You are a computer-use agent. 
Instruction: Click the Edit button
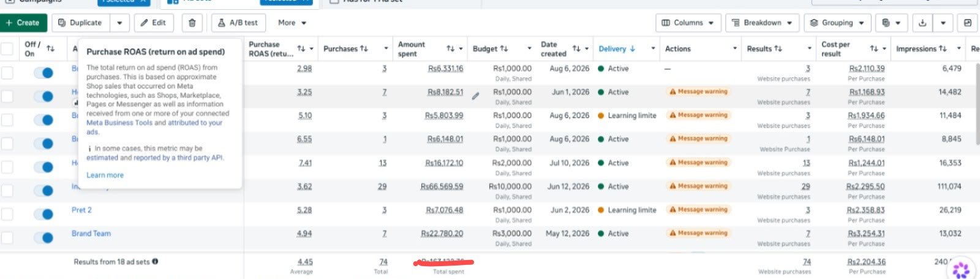pyautogui.click(x=153, y=23)
